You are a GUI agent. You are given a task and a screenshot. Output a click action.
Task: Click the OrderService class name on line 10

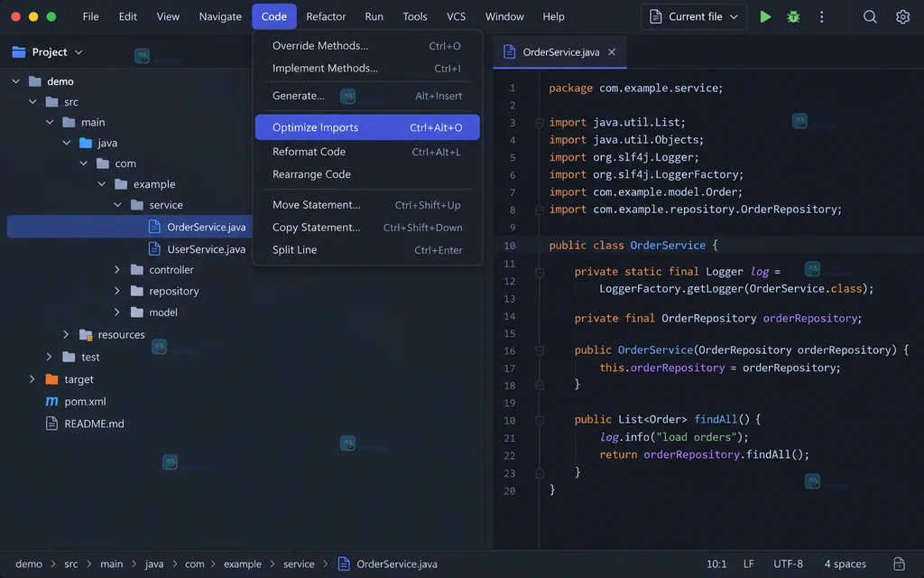click(668, 245)
